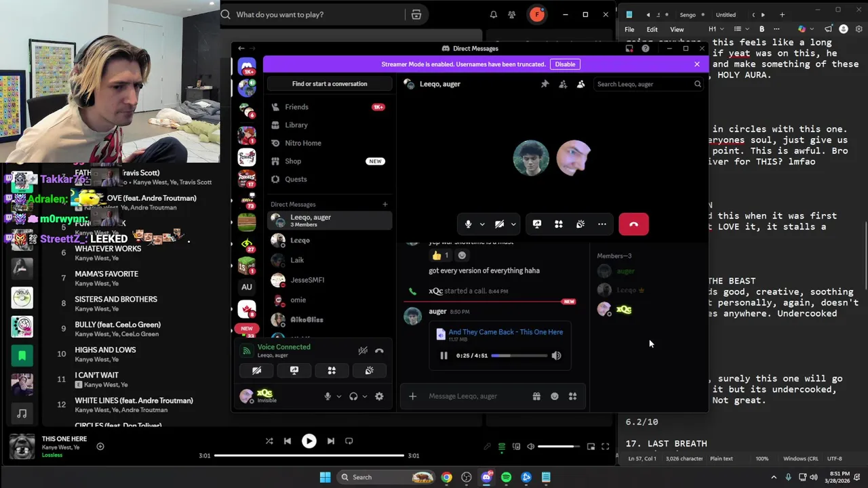Open Laik direct message
Screen dimensions: 868x488
pos(329,260)
